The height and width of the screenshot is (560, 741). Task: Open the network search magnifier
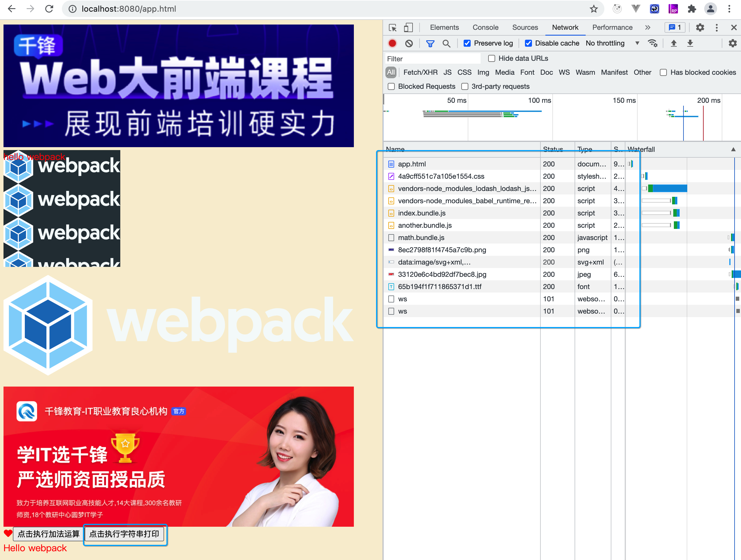point(446,43)
